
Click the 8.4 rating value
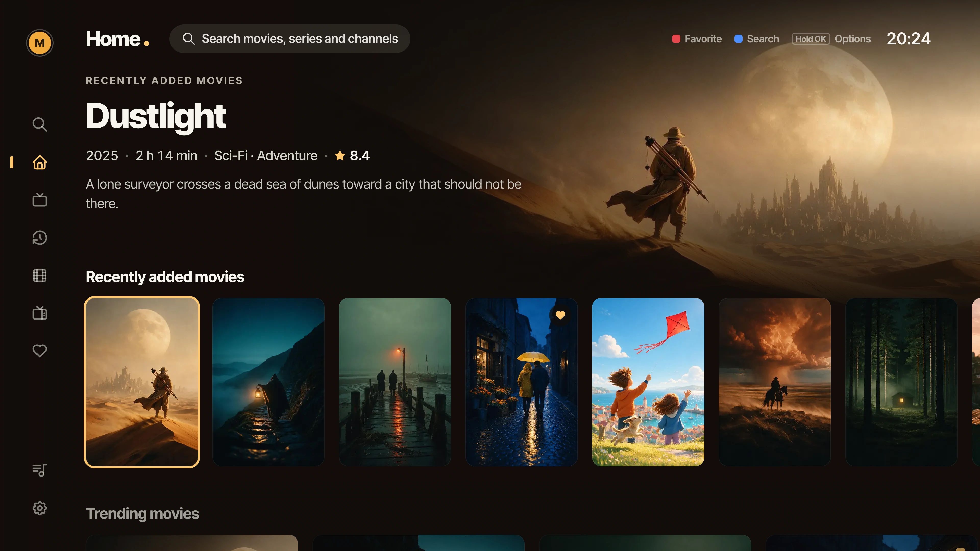point(360,156)
